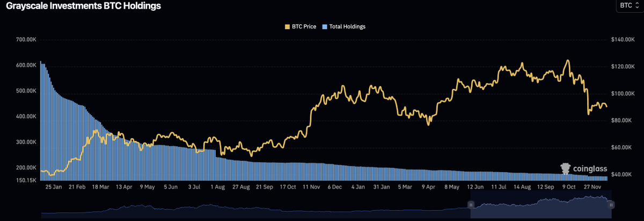Click the 5 Mar x-axis date label
This screenshot has width=644, height=221.
405,187
